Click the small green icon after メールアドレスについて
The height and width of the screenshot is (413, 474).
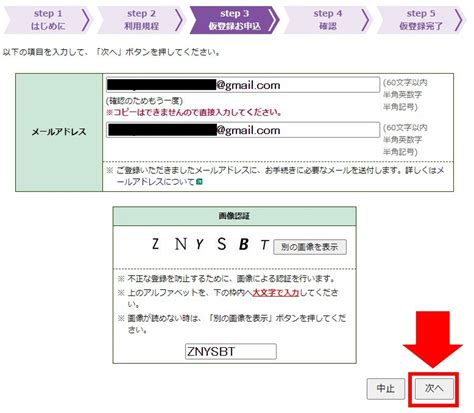click(199, 182)
